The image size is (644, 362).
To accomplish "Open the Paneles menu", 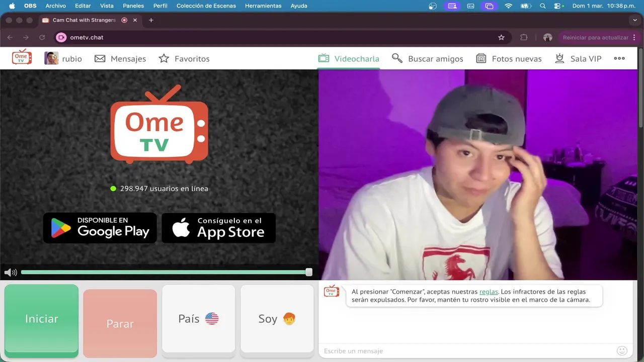I will click(x=133, y=6).
